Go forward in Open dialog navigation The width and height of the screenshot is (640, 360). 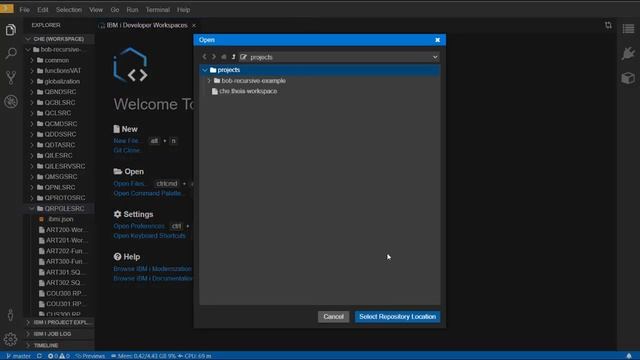tap(214, 57)
